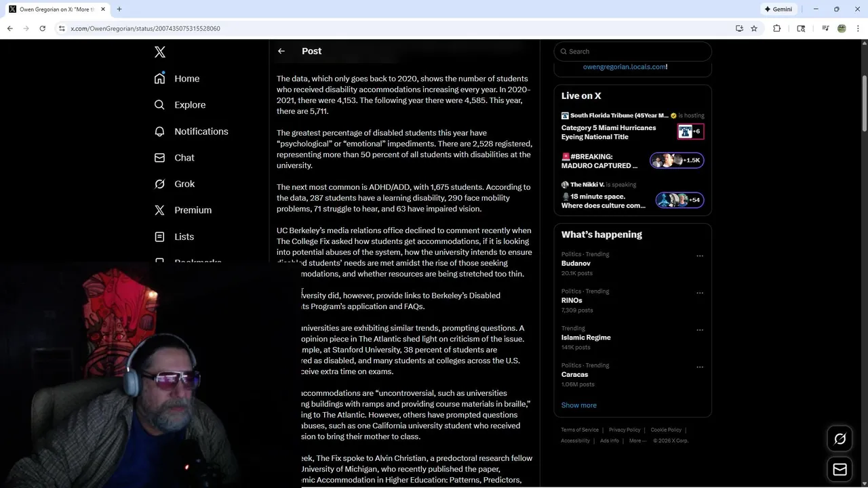The width and height of the screenshot is (868, 488).
Task: Open the floating Messages envelope button
Action: coord(840,469)
